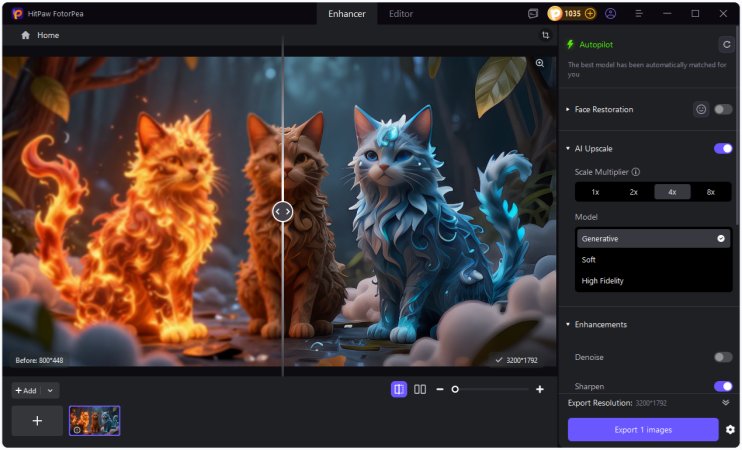742x450 pixels.
Task: Click the +Add button
Action: 26,390
